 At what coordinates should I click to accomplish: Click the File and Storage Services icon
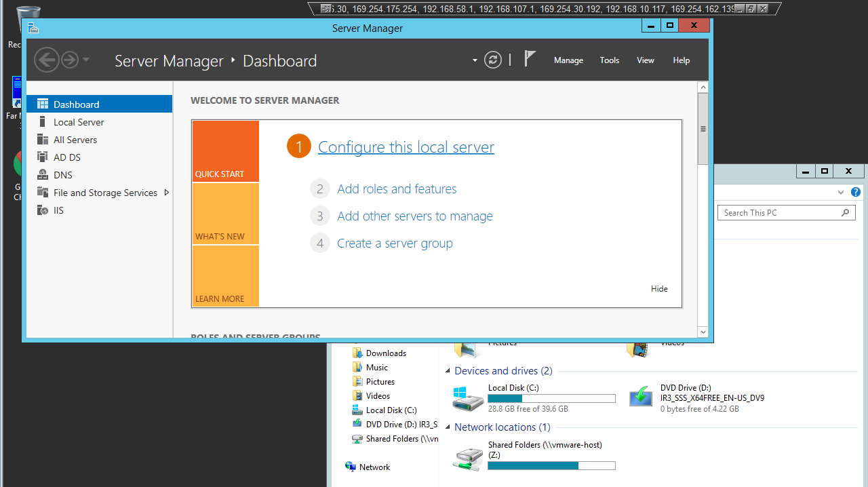43,193
